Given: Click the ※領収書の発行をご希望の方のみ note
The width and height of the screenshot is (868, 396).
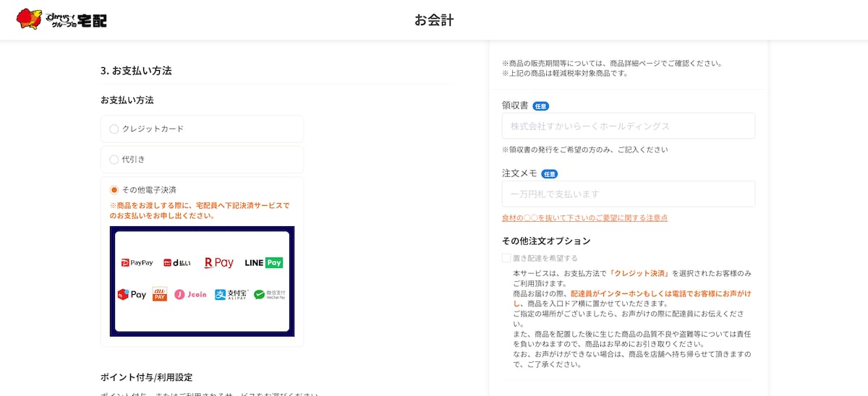Looking at the screenshot, I should (584, 150).
